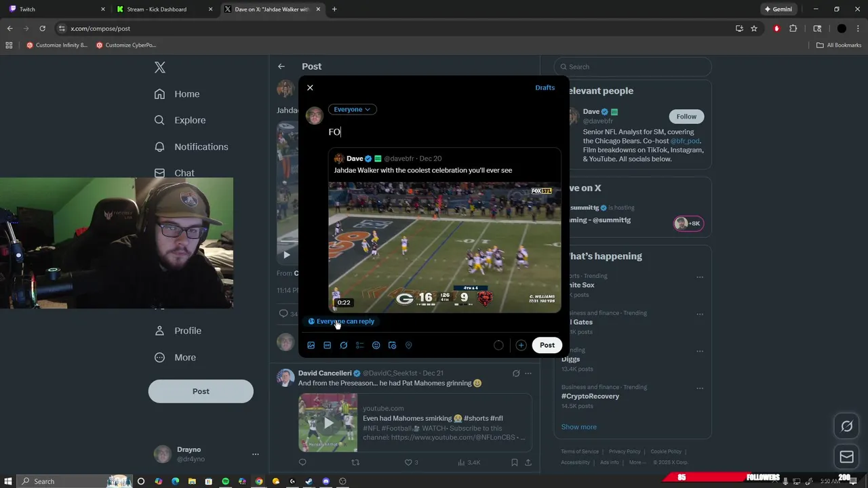The image size is (868, 488).
Task: Share David Cancelleri's post
Action: click(x=528, y=462)
